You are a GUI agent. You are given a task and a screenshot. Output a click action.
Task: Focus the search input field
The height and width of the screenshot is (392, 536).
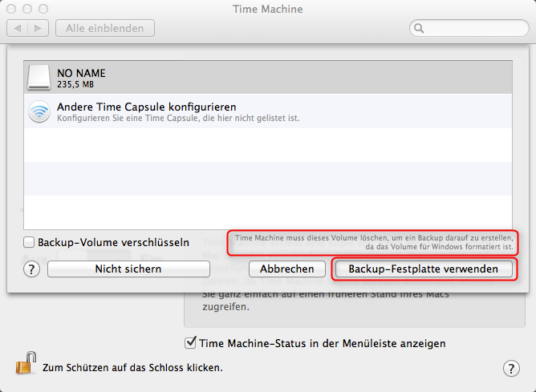point(469,28)
